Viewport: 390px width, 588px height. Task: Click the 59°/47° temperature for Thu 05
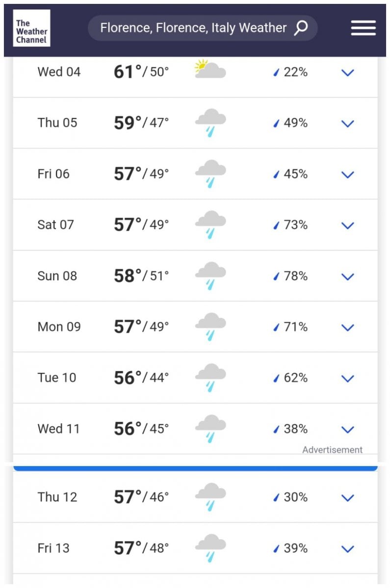141,123
